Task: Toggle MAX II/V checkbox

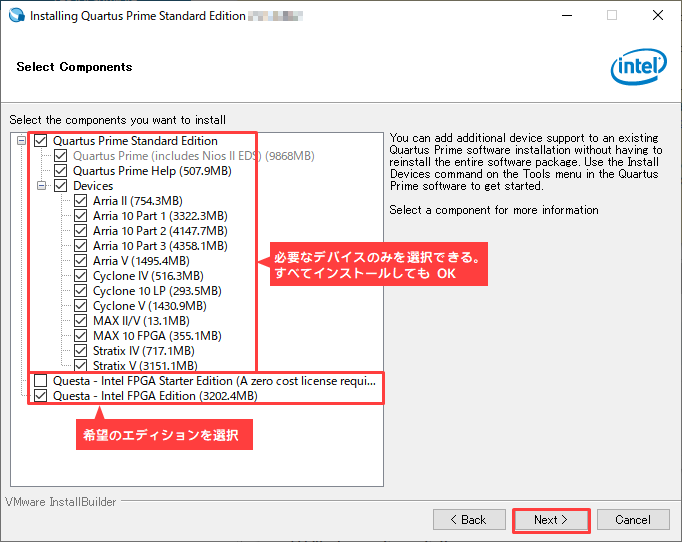Action: [80, 321]
